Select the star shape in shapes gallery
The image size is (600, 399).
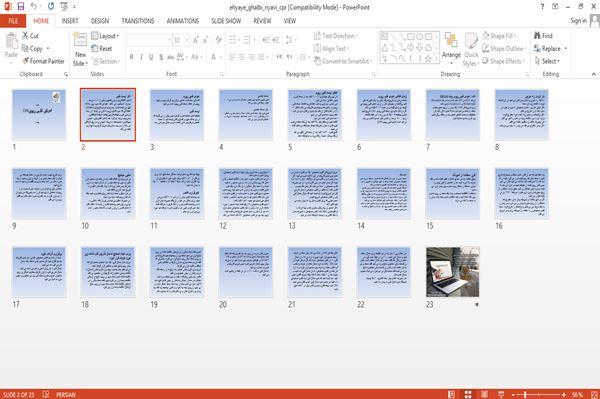pyautogui.click(x=428, y=59)
